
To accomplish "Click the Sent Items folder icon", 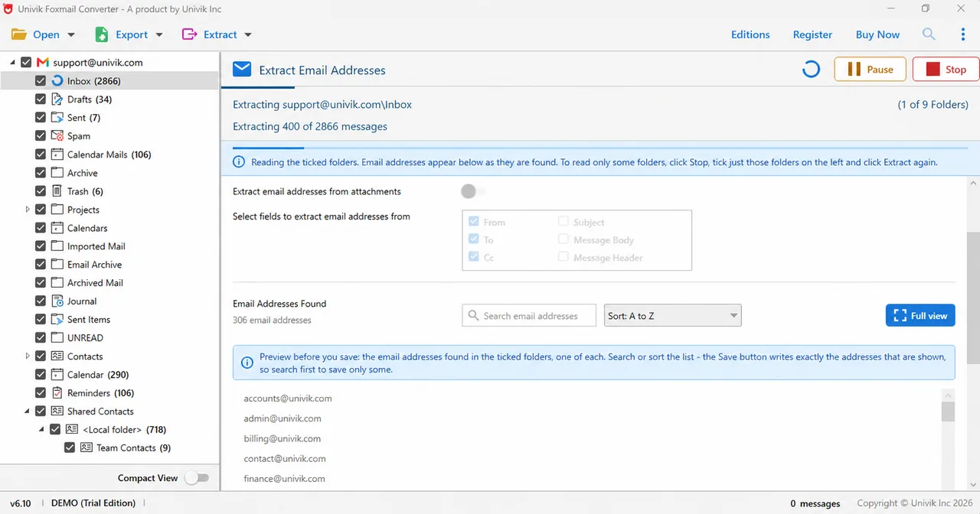I will coord(57,320).
